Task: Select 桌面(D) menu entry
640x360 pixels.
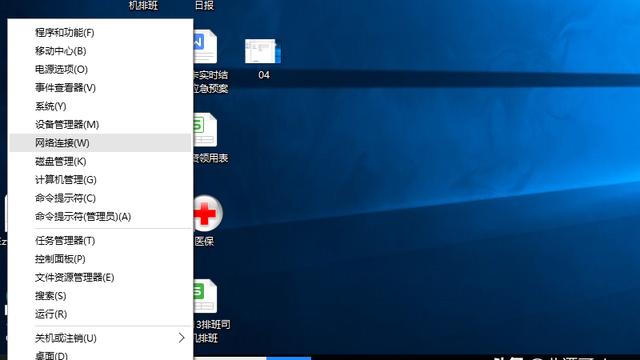Action: pos(100,355)
